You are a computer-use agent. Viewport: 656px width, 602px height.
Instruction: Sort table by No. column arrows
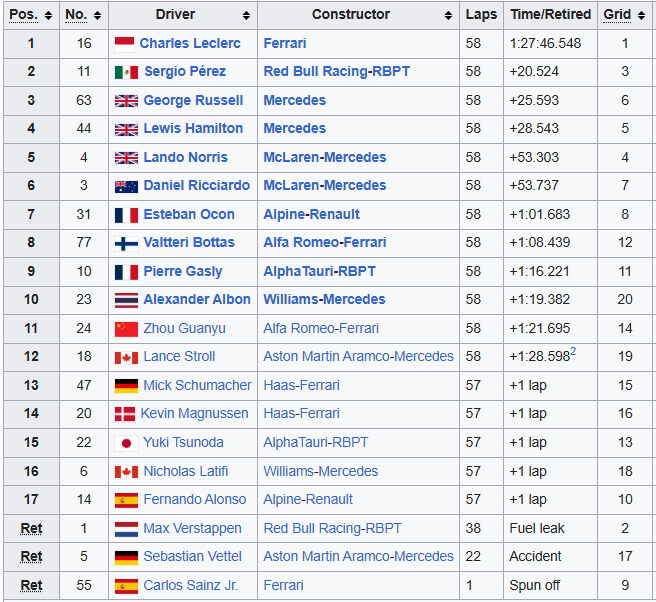pyautogui.click(x=97, y=15)
